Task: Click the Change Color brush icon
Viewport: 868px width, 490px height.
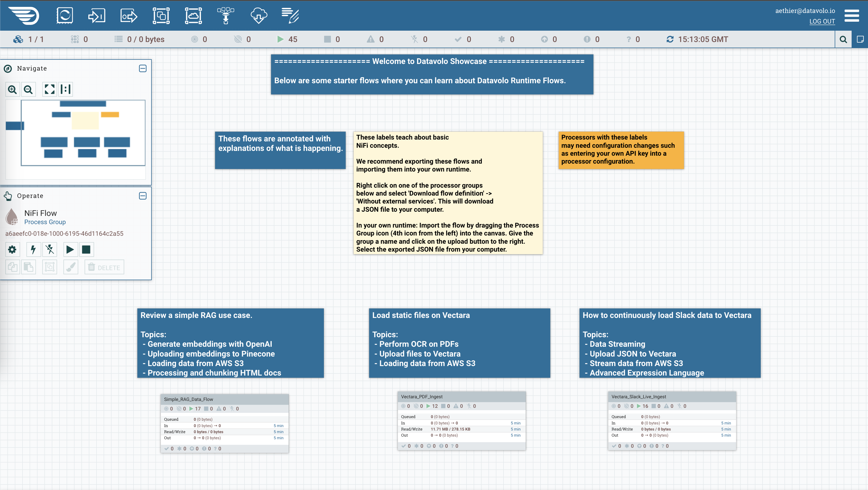Action: pos(70,267)
